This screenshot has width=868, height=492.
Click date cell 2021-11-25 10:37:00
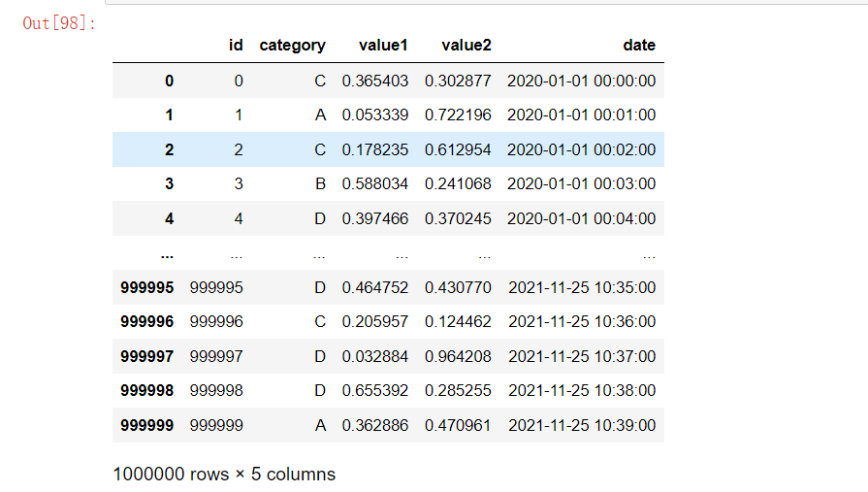582,356
